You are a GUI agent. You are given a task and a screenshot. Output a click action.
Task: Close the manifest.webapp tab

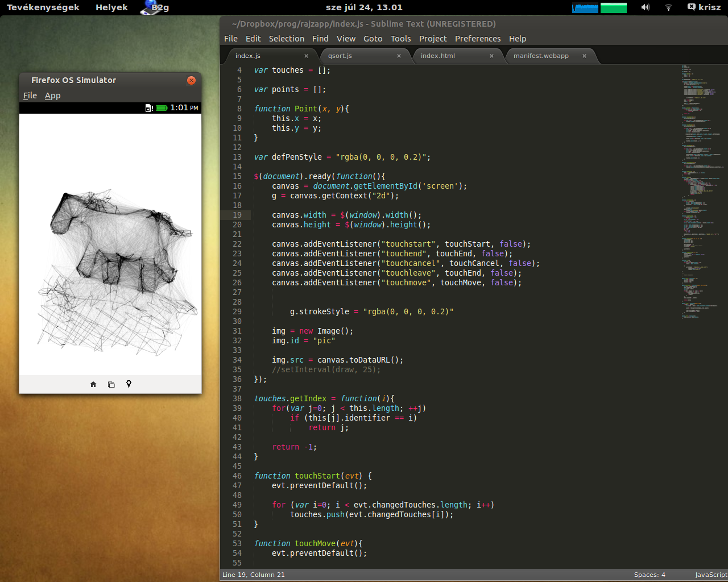[x=584, y=56]
